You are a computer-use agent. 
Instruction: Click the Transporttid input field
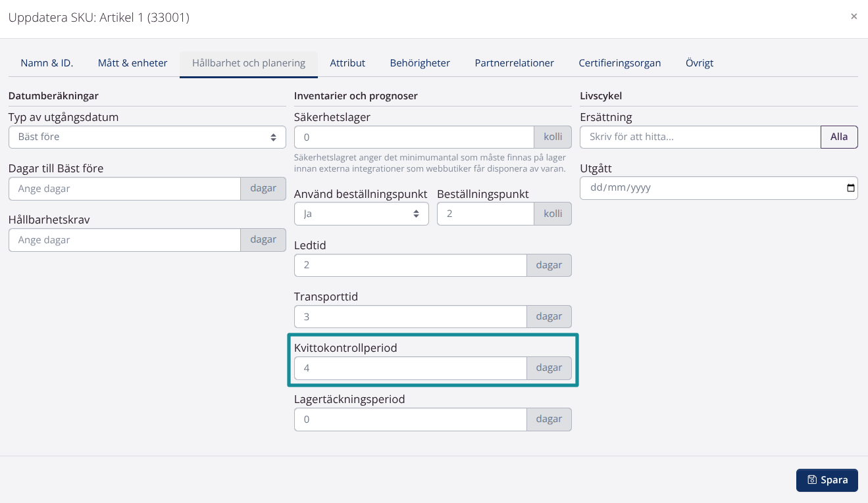411,316
